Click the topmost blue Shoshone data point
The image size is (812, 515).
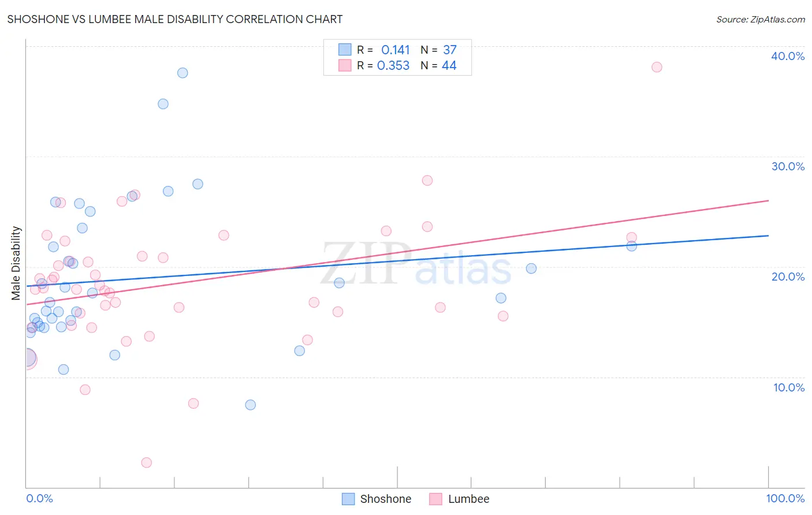182,73
